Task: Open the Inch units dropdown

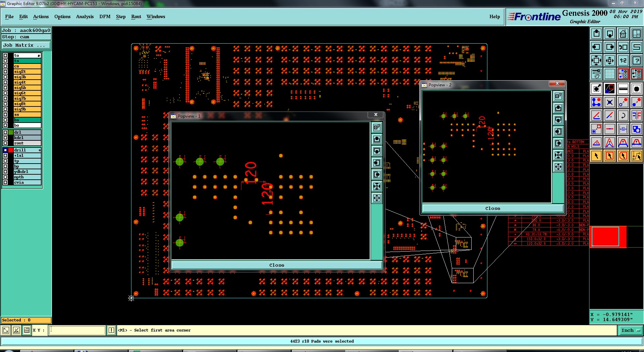Action: 630,331
